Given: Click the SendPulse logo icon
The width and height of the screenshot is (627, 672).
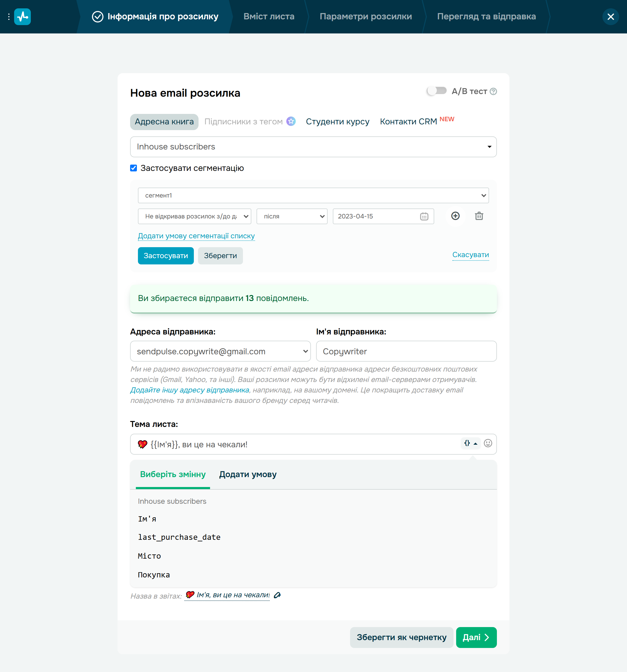Looking at the screenshot, I should [x=22, y=16].
